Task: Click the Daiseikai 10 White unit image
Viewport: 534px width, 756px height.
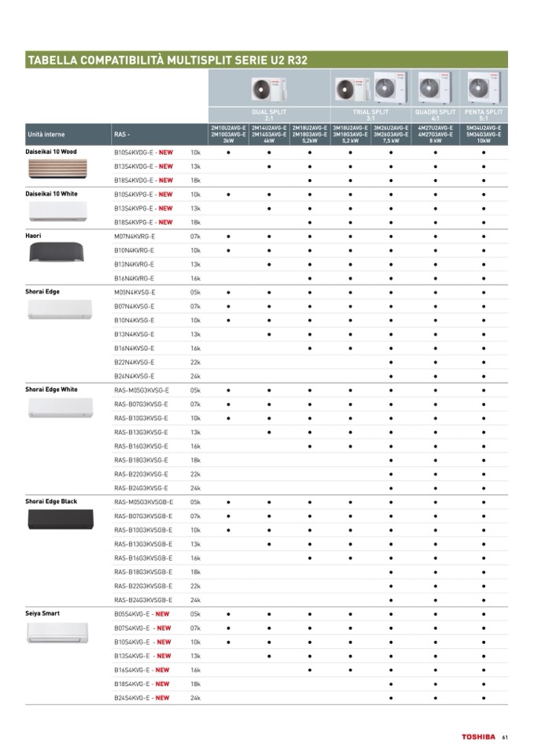Action: click(61, 211)
